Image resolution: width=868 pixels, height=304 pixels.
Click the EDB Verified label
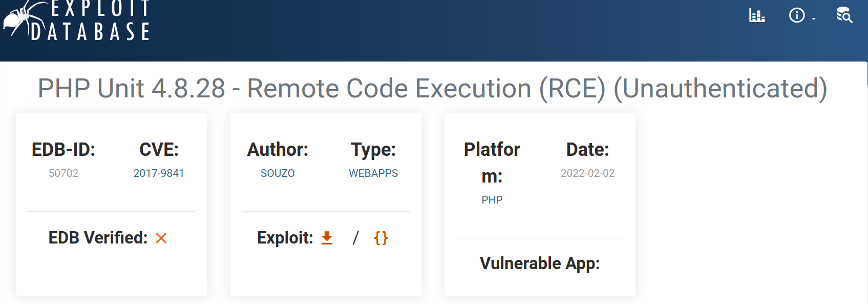pyautogui.click(x=98, y=238)
